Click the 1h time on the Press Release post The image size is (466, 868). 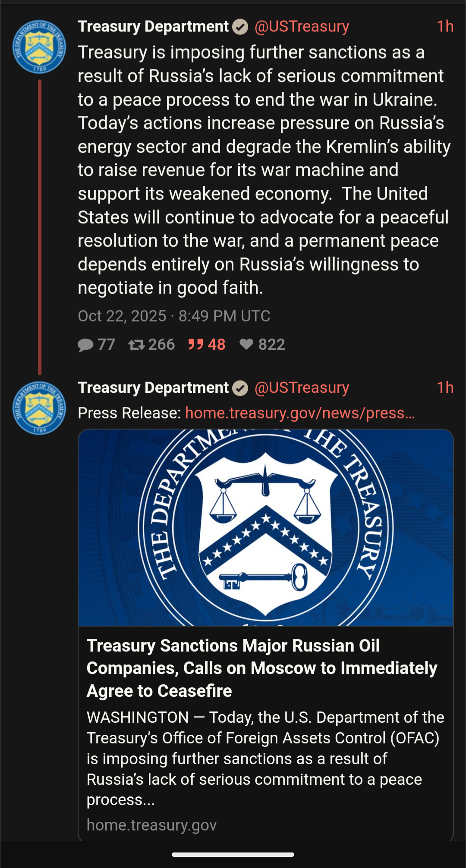445,388
